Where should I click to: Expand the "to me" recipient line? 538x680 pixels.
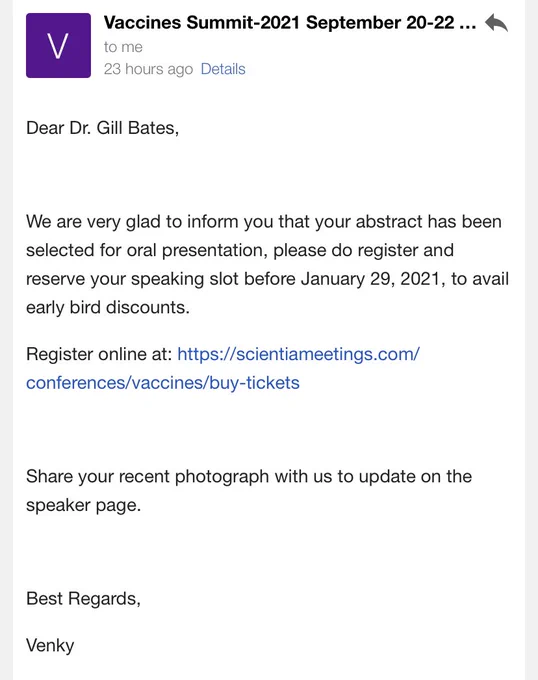pyautogui.click(x=123, y=47)
